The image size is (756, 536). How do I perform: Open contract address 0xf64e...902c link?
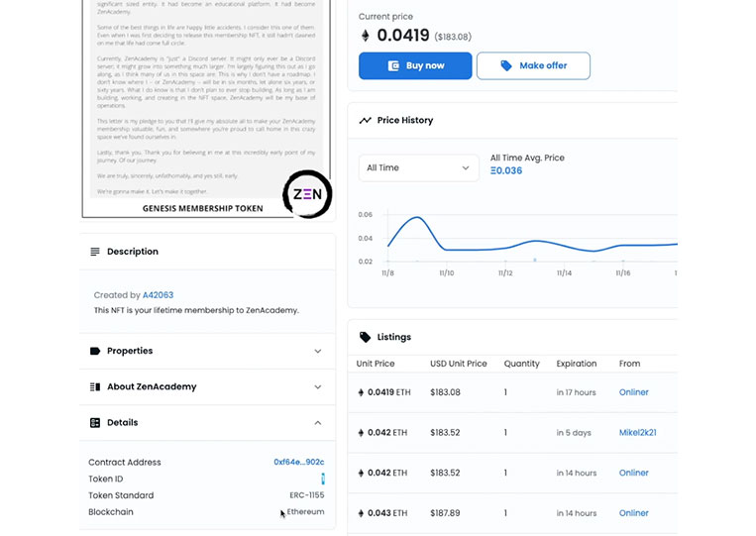click(299, 462)
